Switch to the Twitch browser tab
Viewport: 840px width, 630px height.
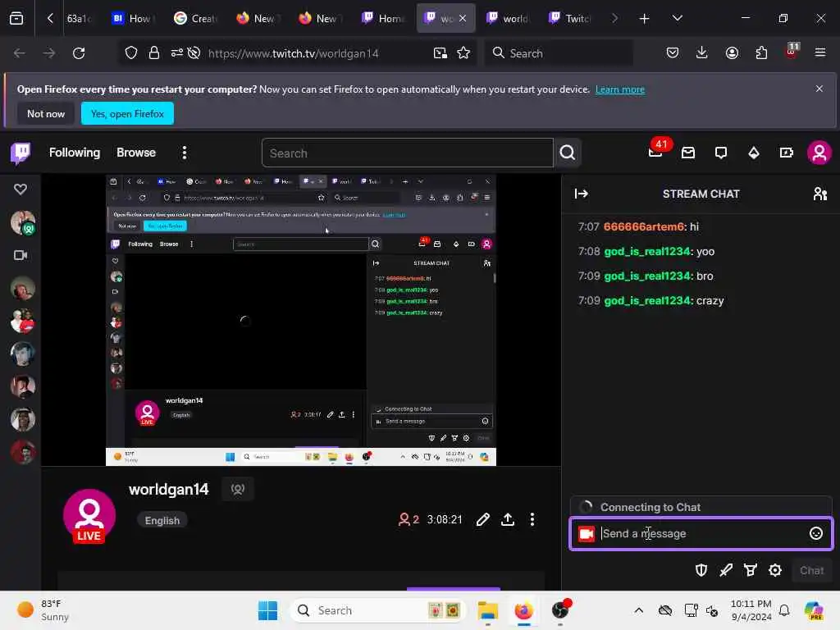pos(569,18)
